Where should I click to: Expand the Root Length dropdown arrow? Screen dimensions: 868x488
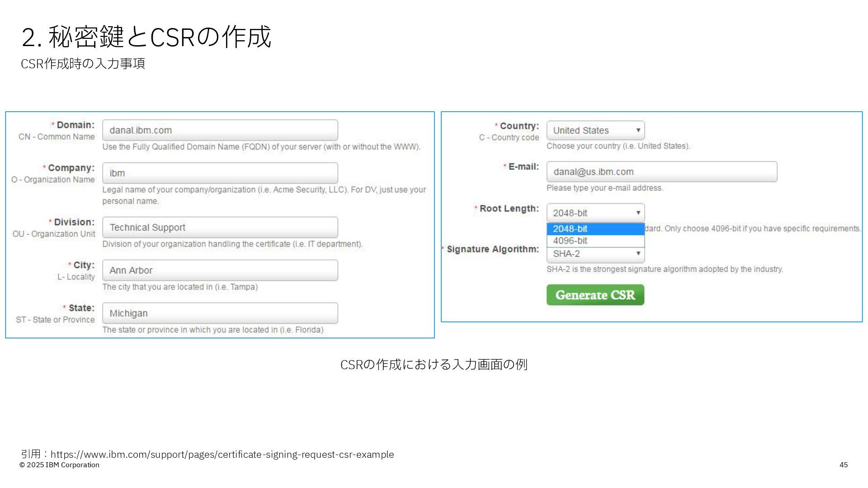click(638, 213)
